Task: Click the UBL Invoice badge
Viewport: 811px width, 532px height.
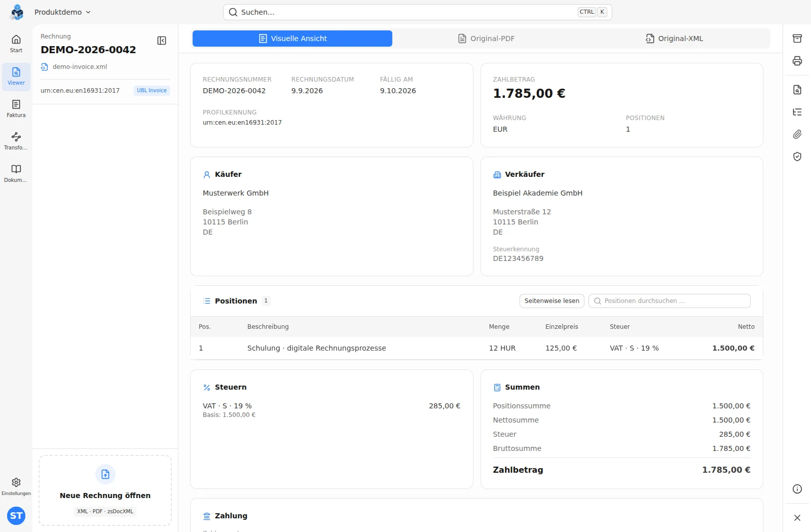Action: [152, 91]
